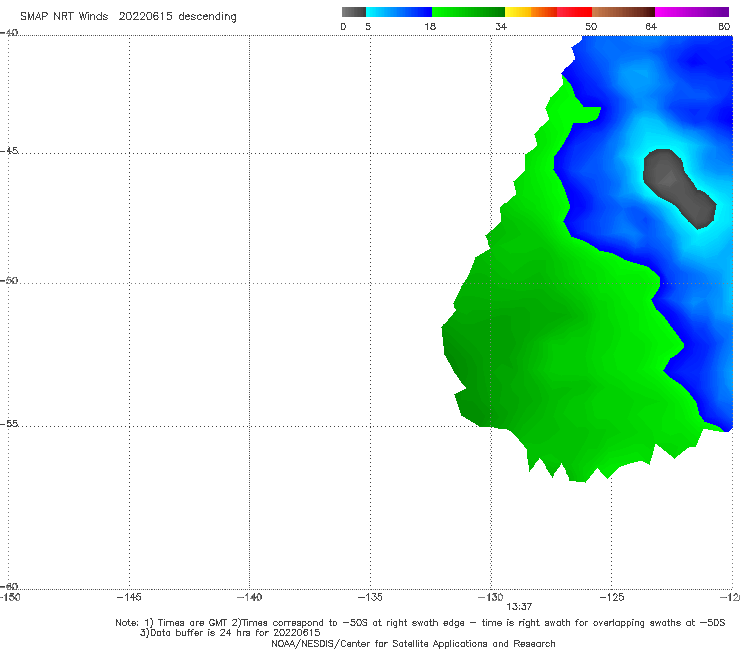The height and width of the screenshot is (650, 740).
Task: Click the red segment of the color bar
Action: (x=574, y=12)
